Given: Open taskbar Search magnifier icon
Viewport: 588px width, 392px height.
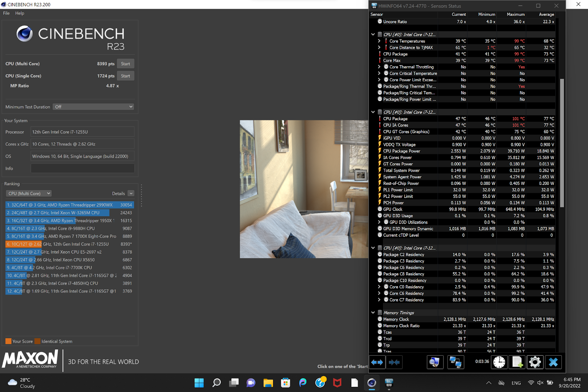Looking at the screenshot, I should coord(216,383).
